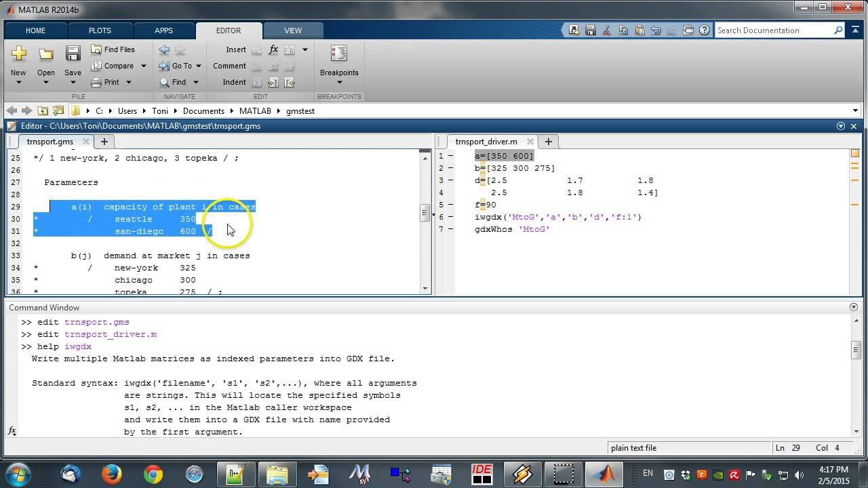
Task: Click the Compare files button
Action: pos(113,66)
